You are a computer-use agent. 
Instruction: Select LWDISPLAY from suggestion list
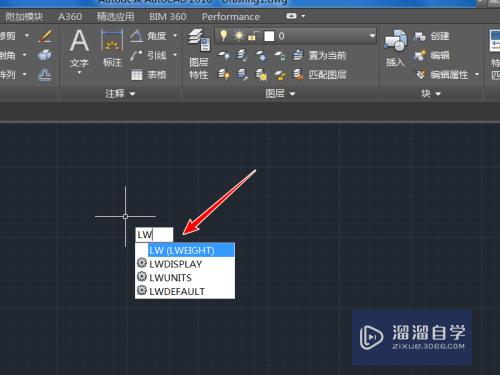pyautogui.click(x=185, y=264)
